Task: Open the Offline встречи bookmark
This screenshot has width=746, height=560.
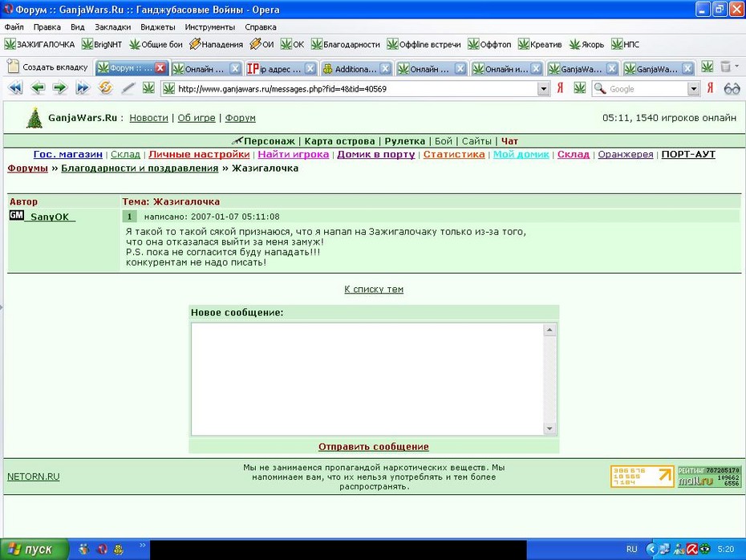Action: click(x=424, y=45)
